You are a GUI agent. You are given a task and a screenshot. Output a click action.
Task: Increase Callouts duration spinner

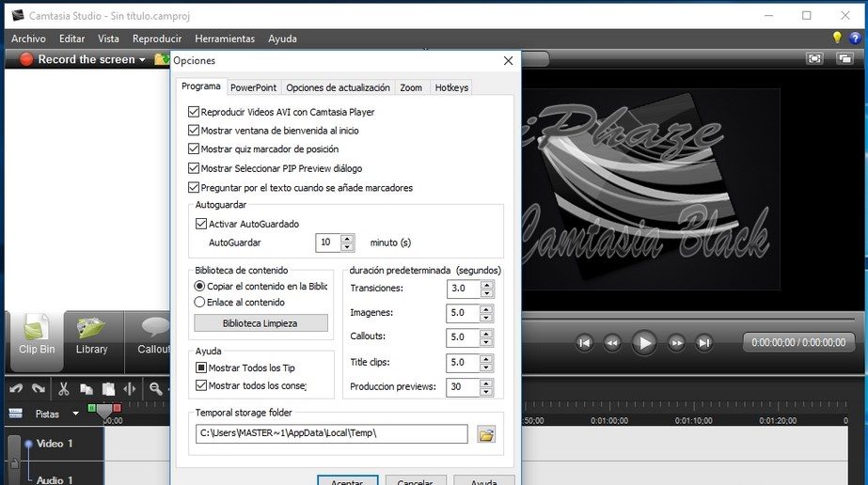click(486, 333)
